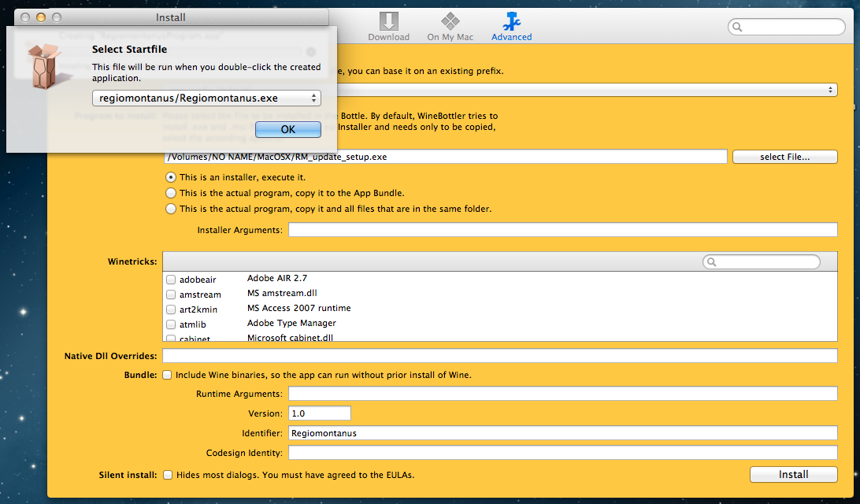Open the Download toolbar section
Image resolution: width=860 pixels, height=504 pixels.
[x=388, y=26]
